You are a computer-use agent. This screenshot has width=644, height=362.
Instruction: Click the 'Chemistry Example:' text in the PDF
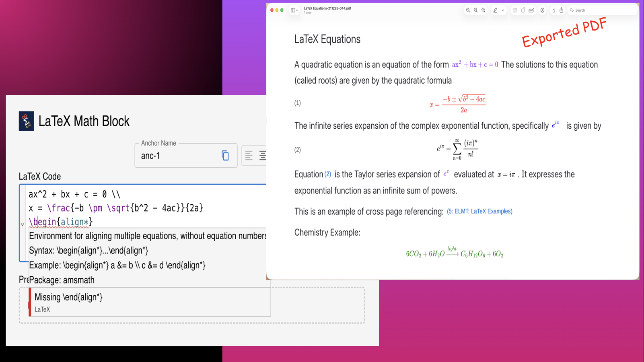click(327, 232)
